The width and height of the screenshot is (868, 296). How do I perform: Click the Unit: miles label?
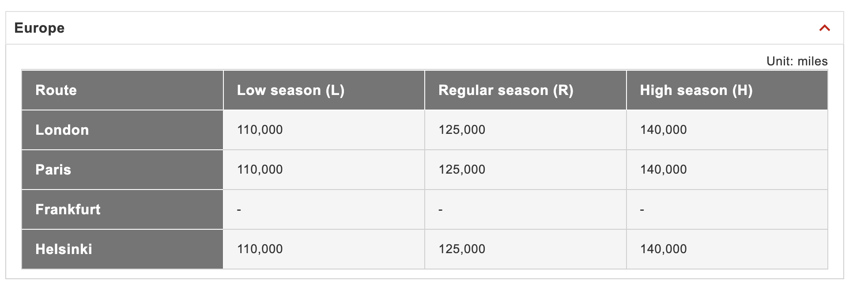(796, 61)
